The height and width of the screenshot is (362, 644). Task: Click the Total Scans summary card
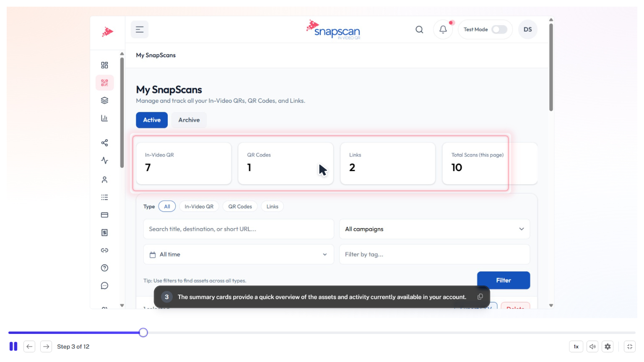pyautogui.click(x=490, y=163)
